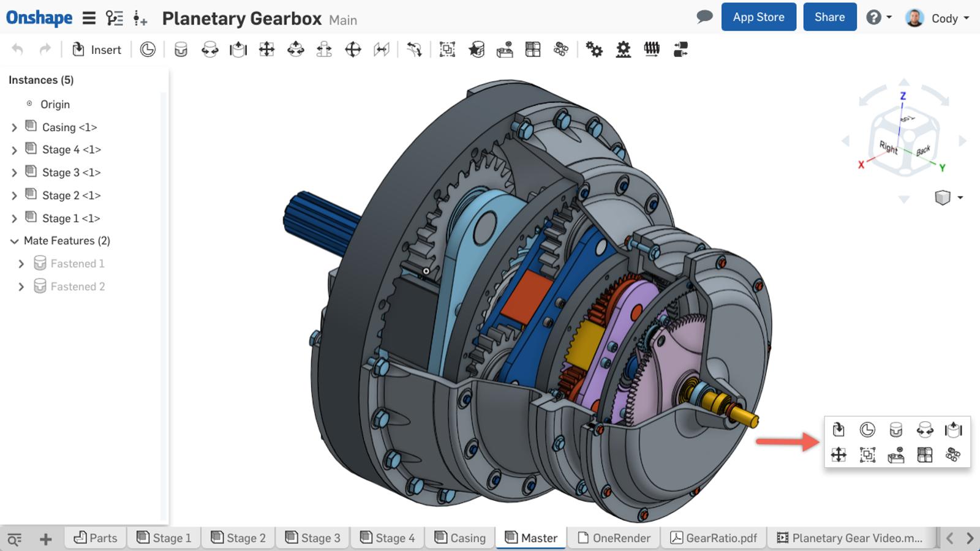Click the Share button
The width and height of the screenshot is (980, 551).
(x=829, y=17)
